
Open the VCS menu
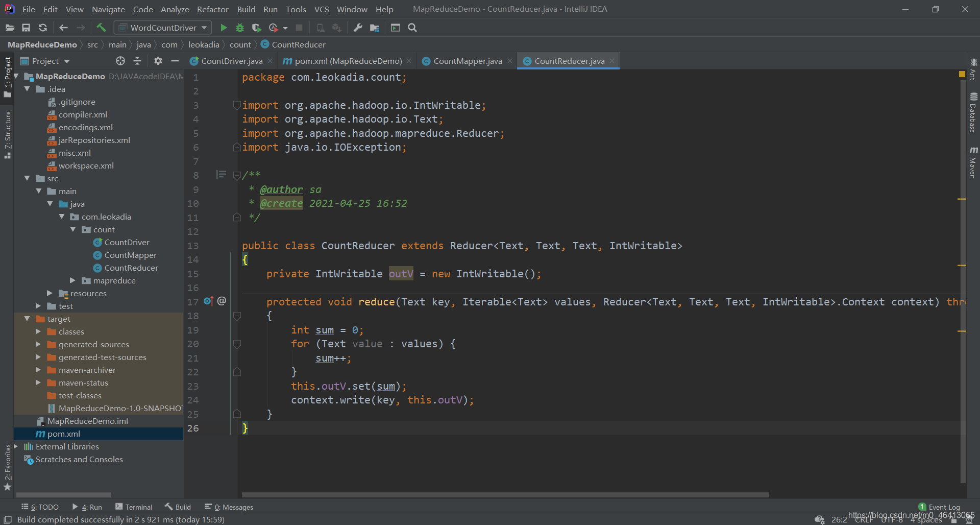pyautogui.click(x=322, y=9)
